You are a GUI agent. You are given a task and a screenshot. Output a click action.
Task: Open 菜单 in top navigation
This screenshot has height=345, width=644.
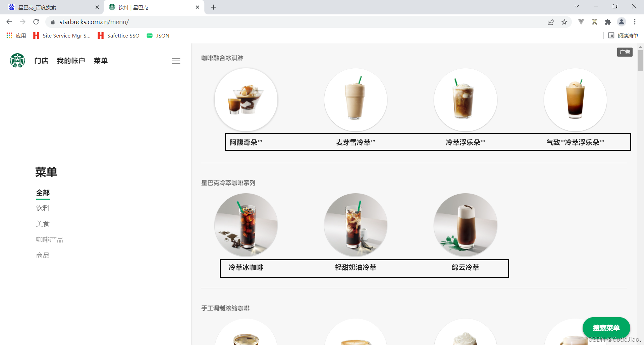pos(101,61)
